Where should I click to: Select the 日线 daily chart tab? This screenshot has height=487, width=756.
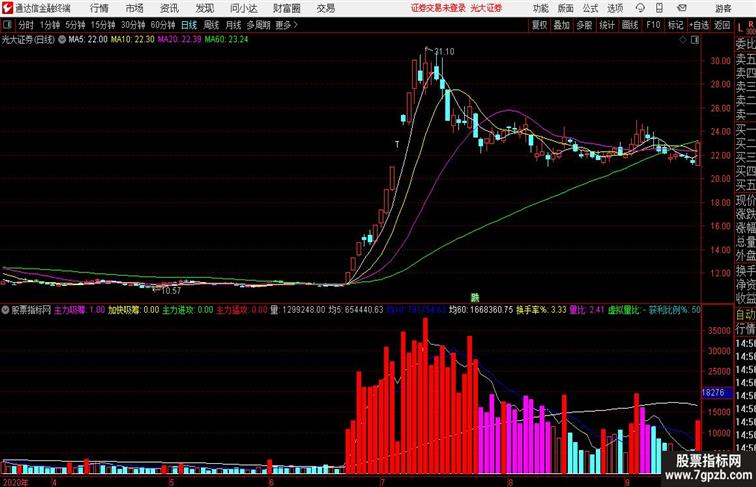189,25
